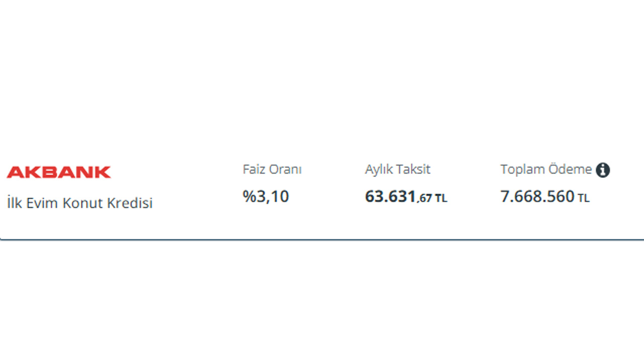
Task: Open the İlk Evim Konut Kredisi product
Action: [79, 203]
